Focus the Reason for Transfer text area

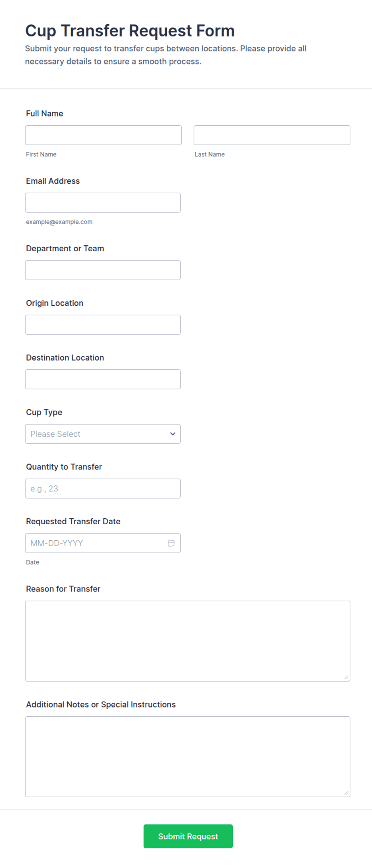[x=188, y=641]
